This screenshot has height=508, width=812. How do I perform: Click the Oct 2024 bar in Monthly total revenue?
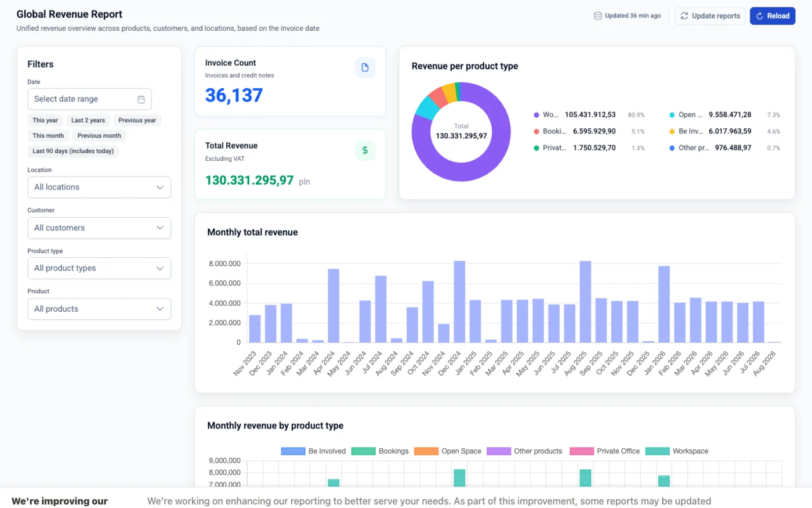coord(428,312)
